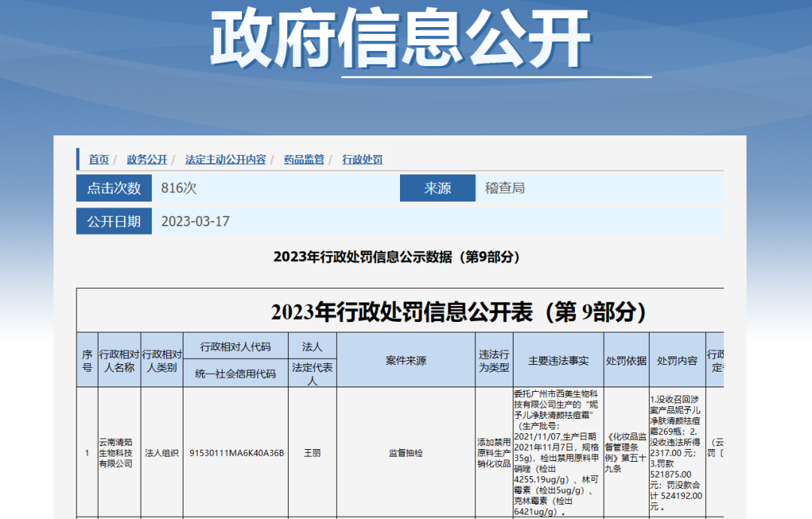Open the 药品监管 breadcrumb link

[304, 159]
